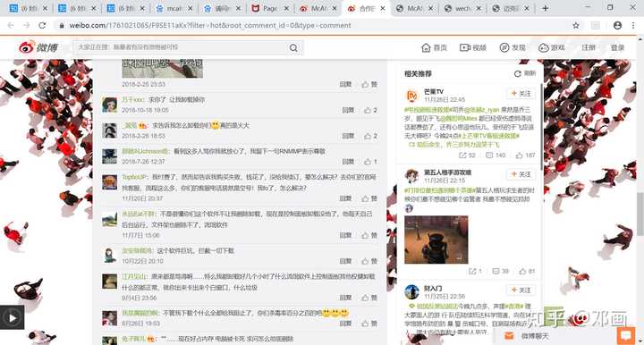The width and height of the screenshot is (644, 345).
Task: Open the 游戏 games section
Action: (x=552, y=47)
